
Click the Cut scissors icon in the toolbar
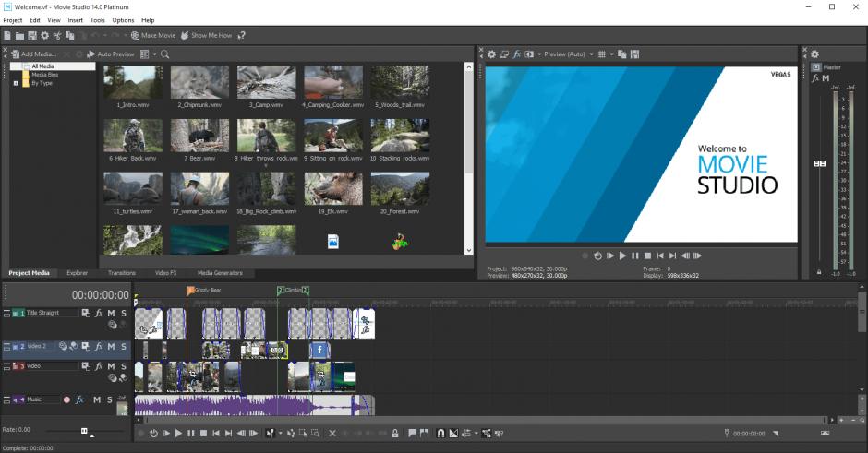pyautogui.click(x=57, y=35)
